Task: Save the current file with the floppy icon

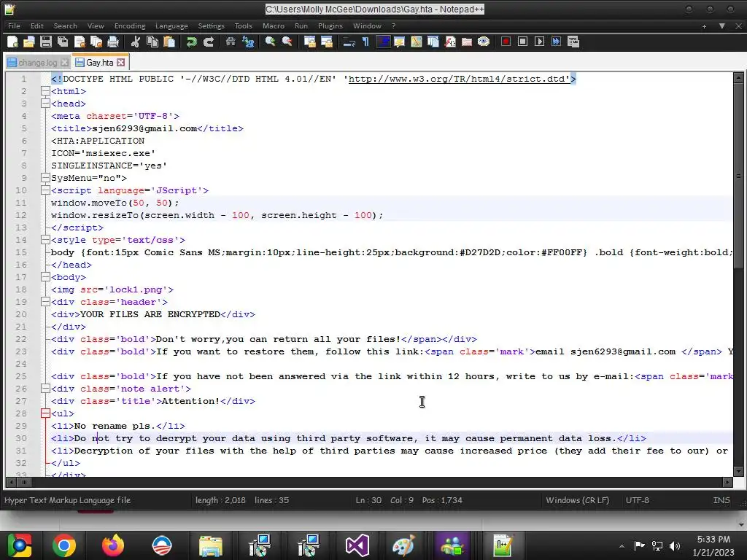Action: pos(46,42)
